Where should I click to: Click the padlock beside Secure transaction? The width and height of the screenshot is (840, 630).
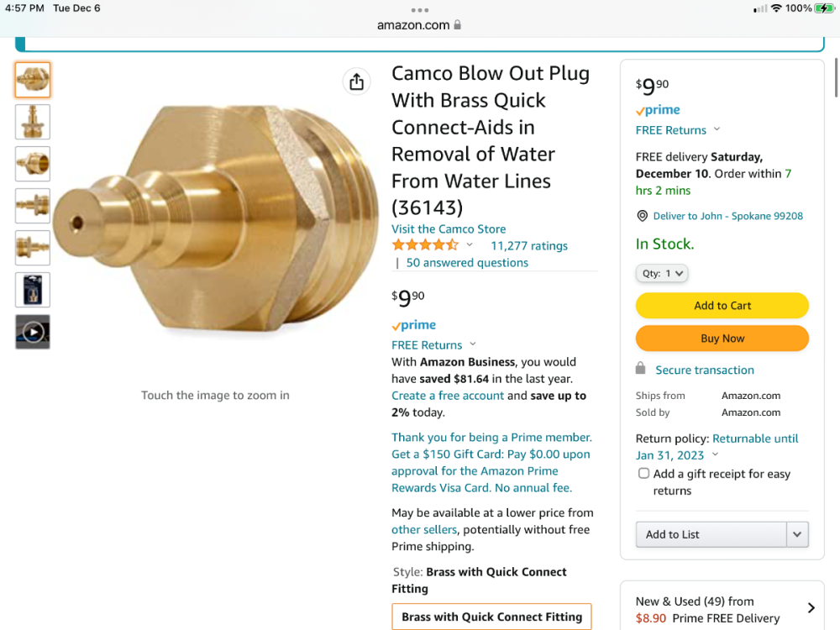point(641,369)
